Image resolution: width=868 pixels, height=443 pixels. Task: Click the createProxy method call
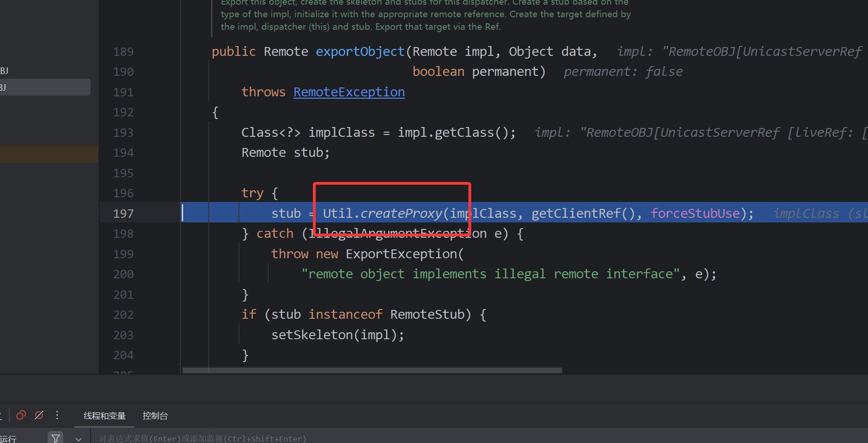pyautogui.click(x=401, y=214)
